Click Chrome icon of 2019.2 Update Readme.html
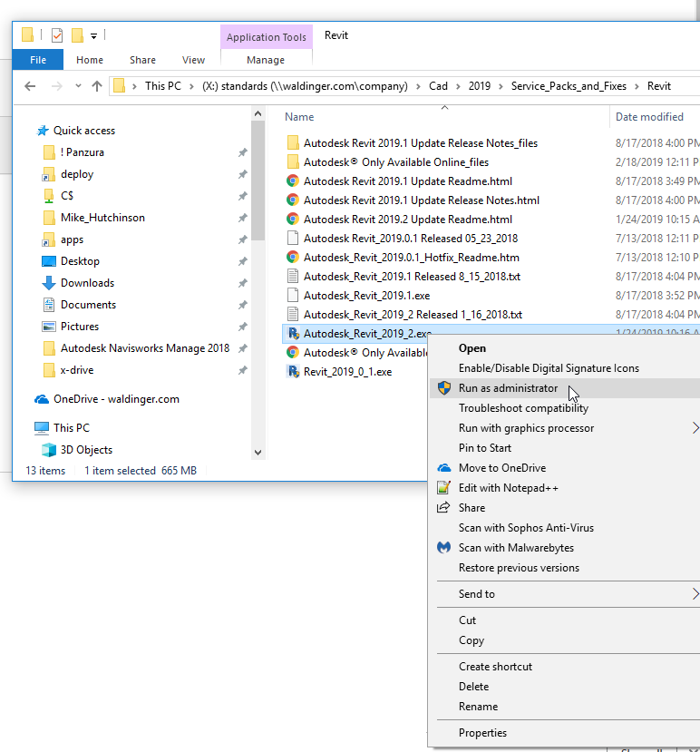The height and width of the screenshot is (752, 700). pyautogui.click(x=293, y=220)
